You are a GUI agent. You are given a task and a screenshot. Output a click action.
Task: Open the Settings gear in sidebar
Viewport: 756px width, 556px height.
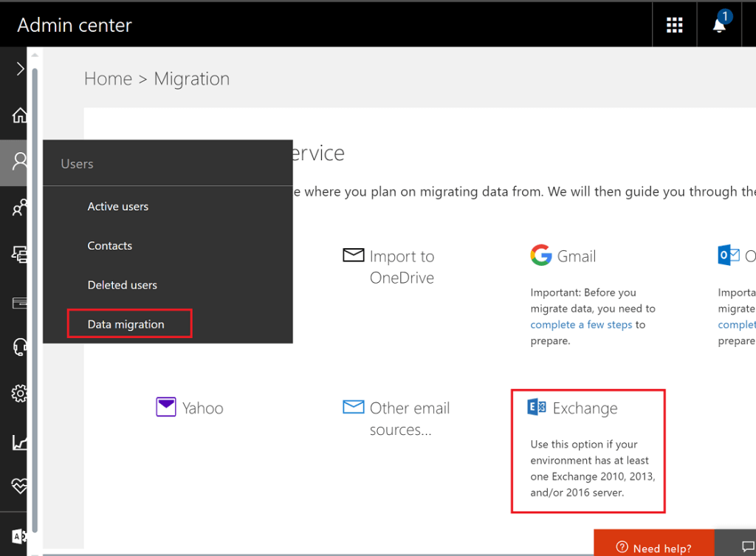(19, 394)
